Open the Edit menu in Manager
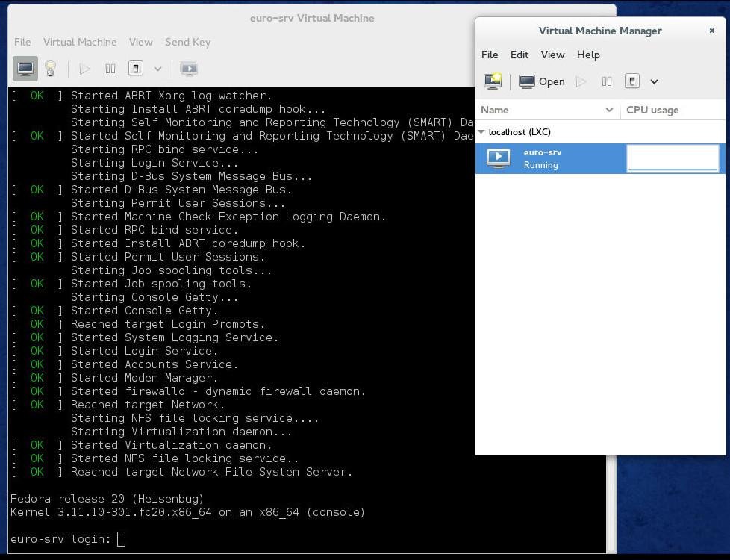This screenshot has width=730, height=560. (x=519, y=55)
